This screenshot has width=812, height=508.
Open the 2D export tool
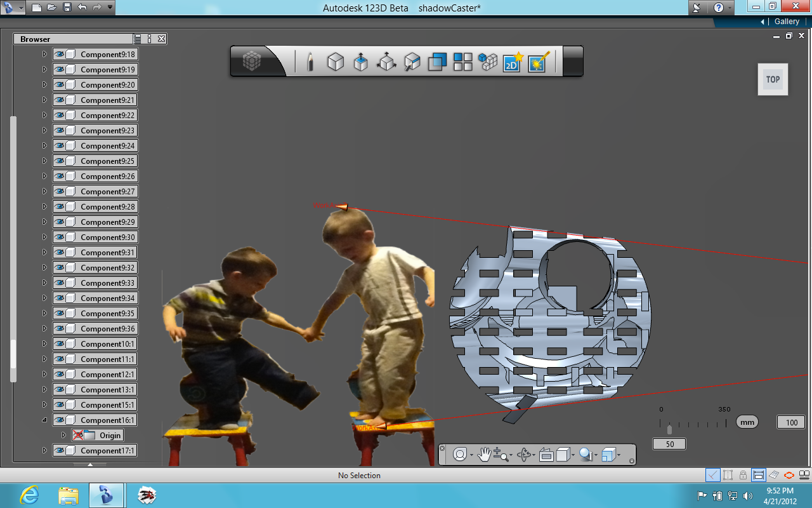click(512, 62)
